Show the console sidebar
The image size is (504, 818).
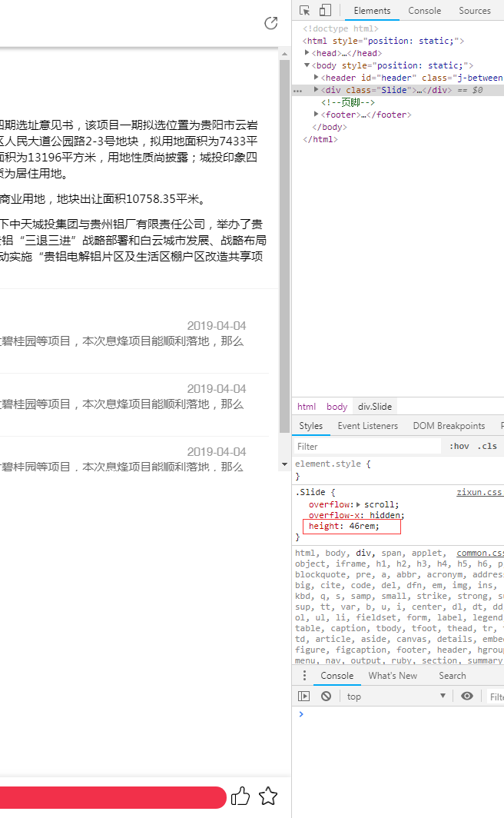[x=303, y=696]
